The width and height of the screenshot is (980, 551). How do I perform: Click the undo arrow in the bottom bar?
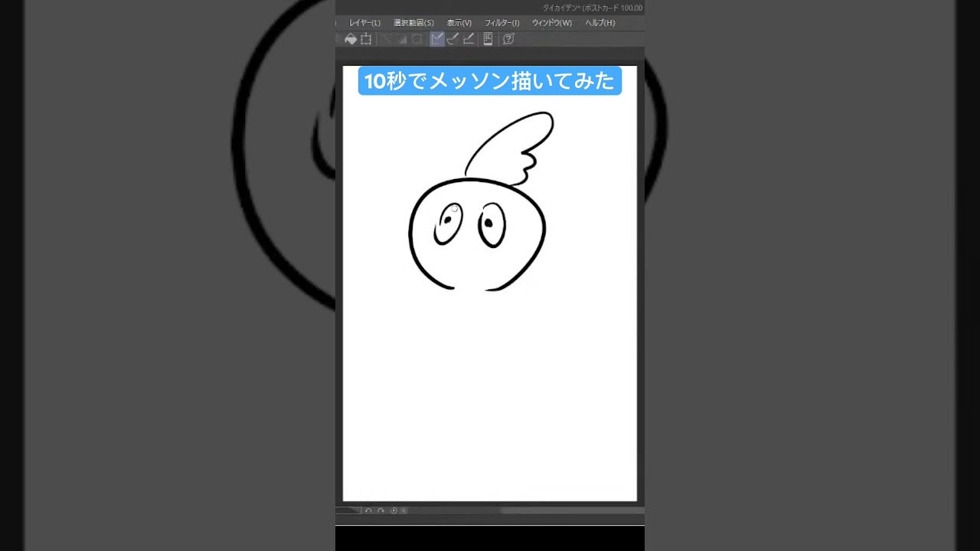pos(367,510)
